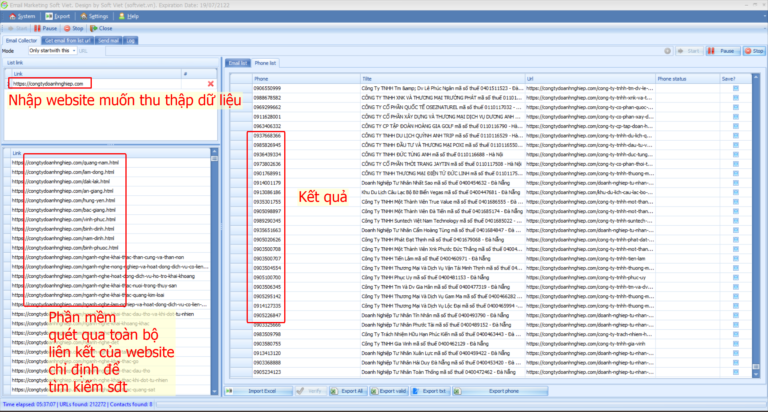Sort by the Title column header

pos(442,78)
